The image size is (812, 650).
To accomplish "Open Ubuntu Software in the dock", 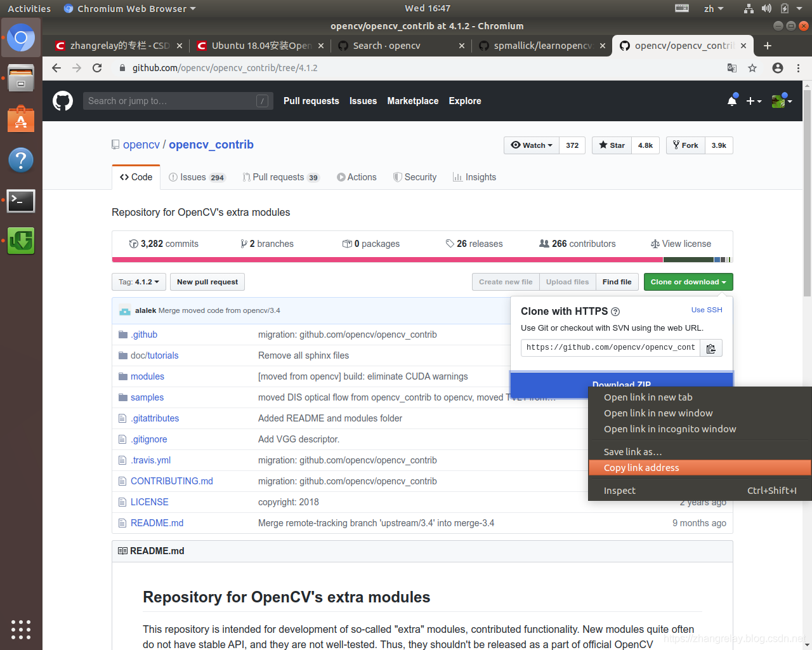I will pos(21,119).
